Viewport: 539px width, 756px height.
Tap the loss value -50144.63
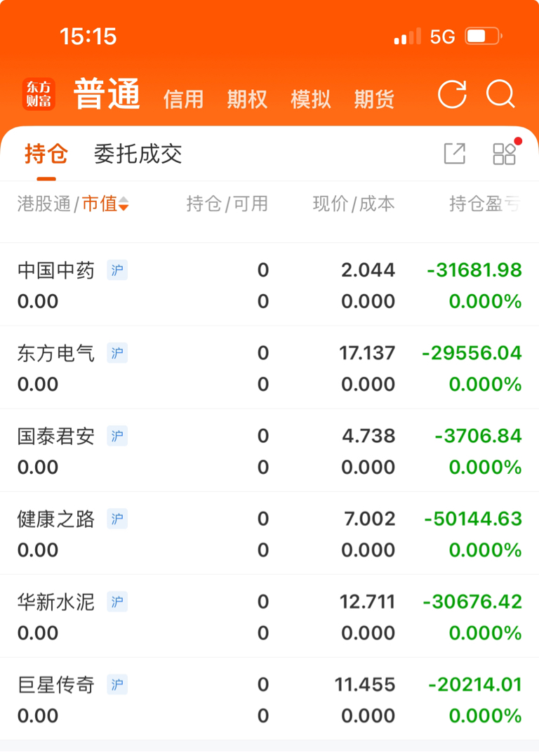pyautogui.click(x=473, y=519)
